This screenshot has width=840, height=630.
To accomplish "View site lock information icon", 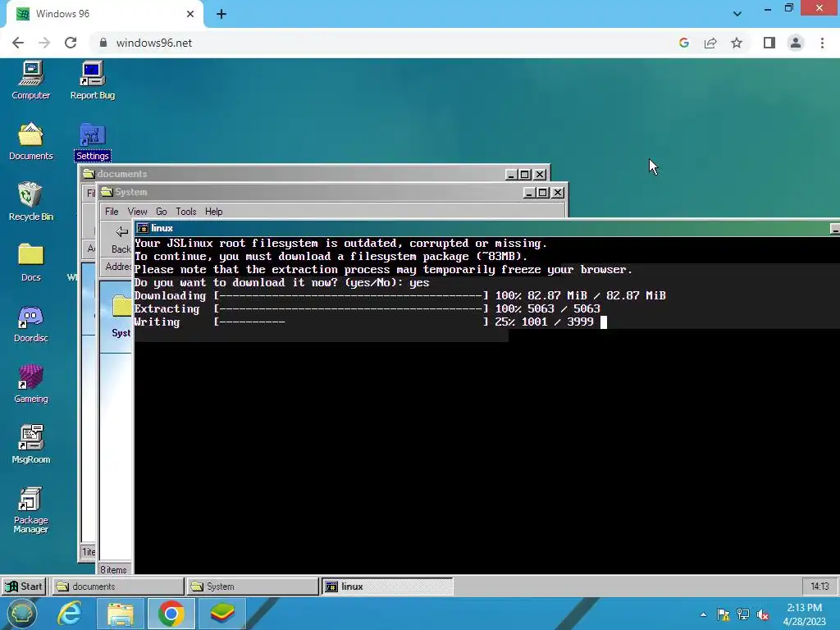I will tap(103, 43).
